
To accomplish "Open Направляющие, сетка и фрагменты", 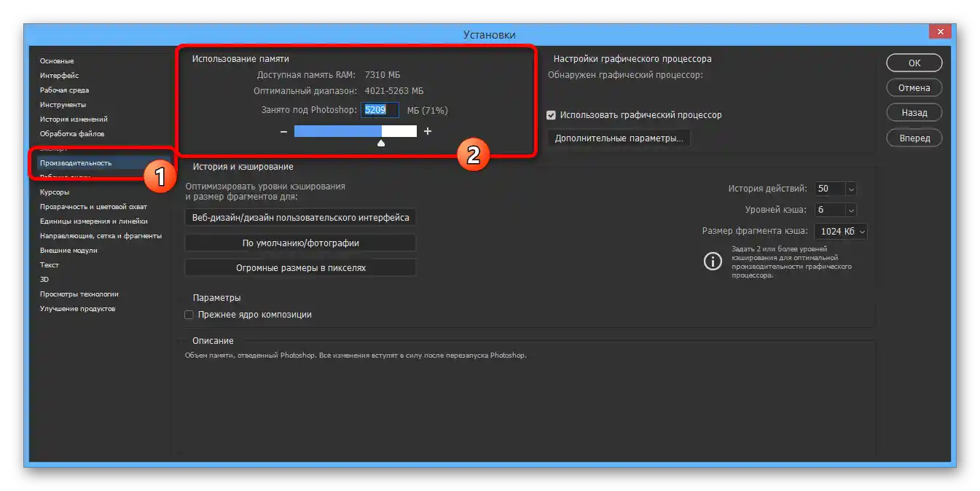I will point(101,236).
